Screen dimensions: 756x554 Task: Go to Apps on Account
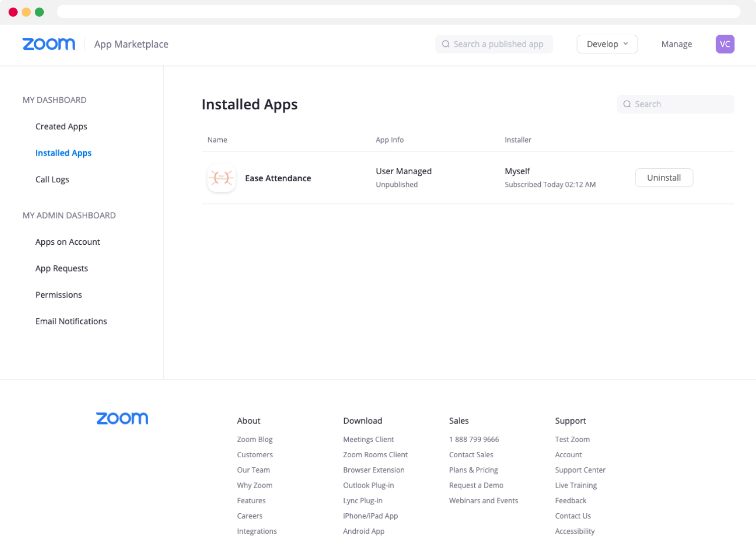[68, 242]
